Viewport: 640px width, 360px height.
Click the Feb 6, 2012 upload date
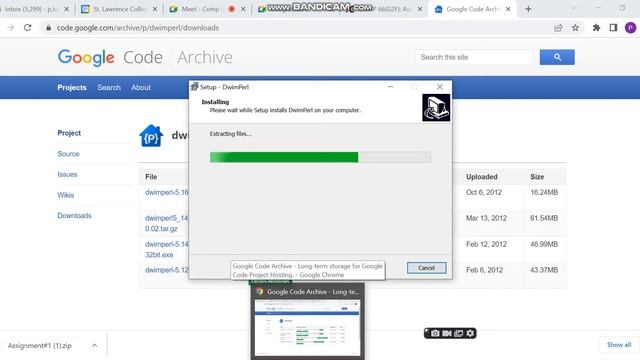pyautogui.click(x=484, y=270)
